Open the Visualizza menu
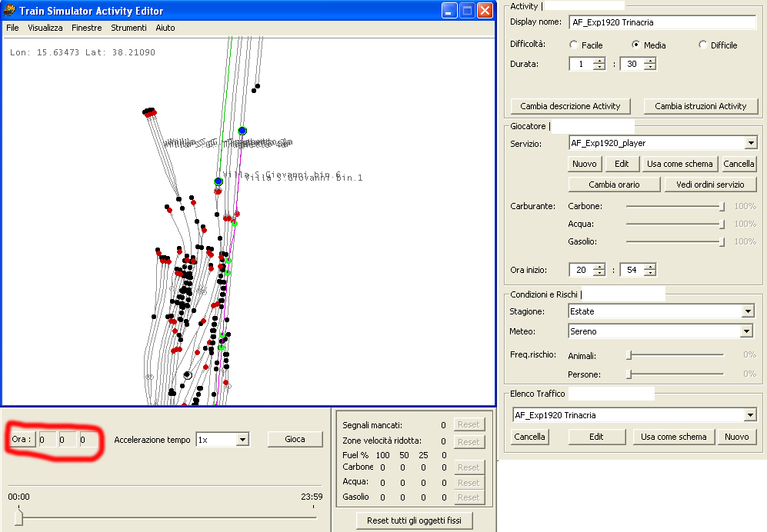The width and height of the screenshot is (767, 532). pyautogui.click(x=45, y=28)
